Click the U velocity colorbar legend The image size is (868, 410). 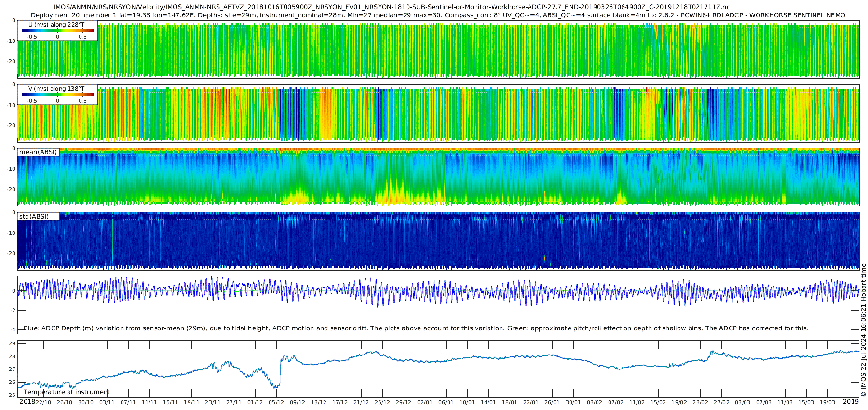pos(57,31)
